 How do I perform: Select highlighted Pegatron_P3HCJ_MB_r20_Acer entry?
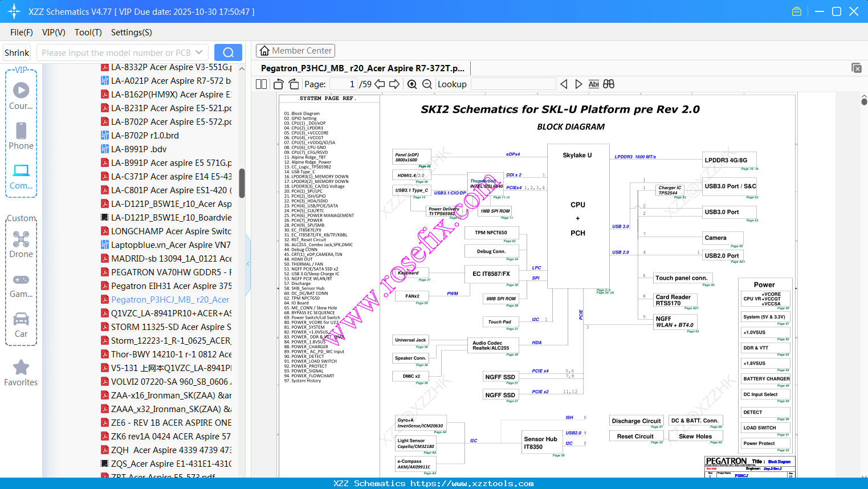[165, 300]
